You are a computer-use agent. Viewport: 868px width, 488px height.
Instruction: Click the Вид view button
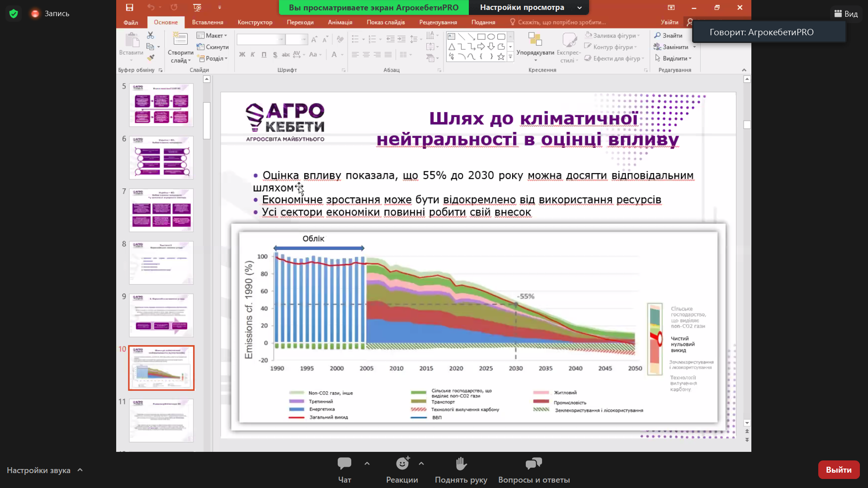[x=846, y=14]
